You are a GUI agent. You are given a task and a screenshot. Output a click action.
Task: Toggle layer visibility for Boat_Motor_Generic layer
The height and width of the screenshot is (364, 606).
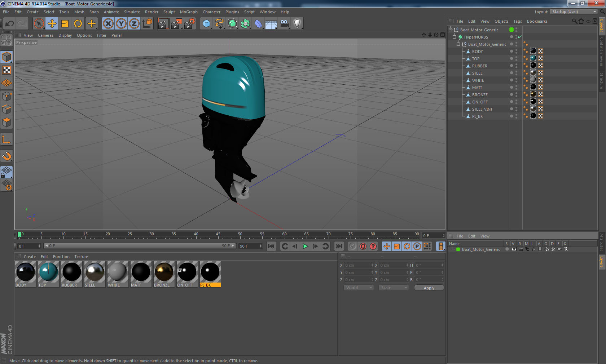(514, 249)
